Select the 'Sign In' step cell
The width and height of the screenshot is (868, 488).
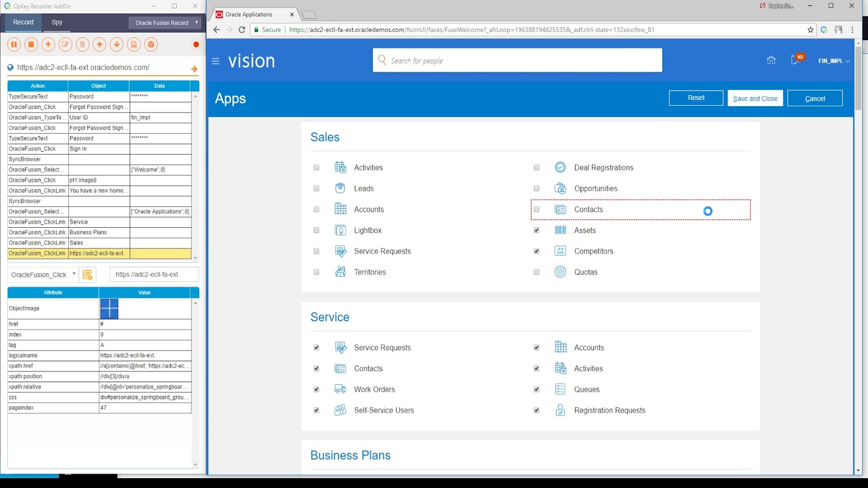(99, 149)
